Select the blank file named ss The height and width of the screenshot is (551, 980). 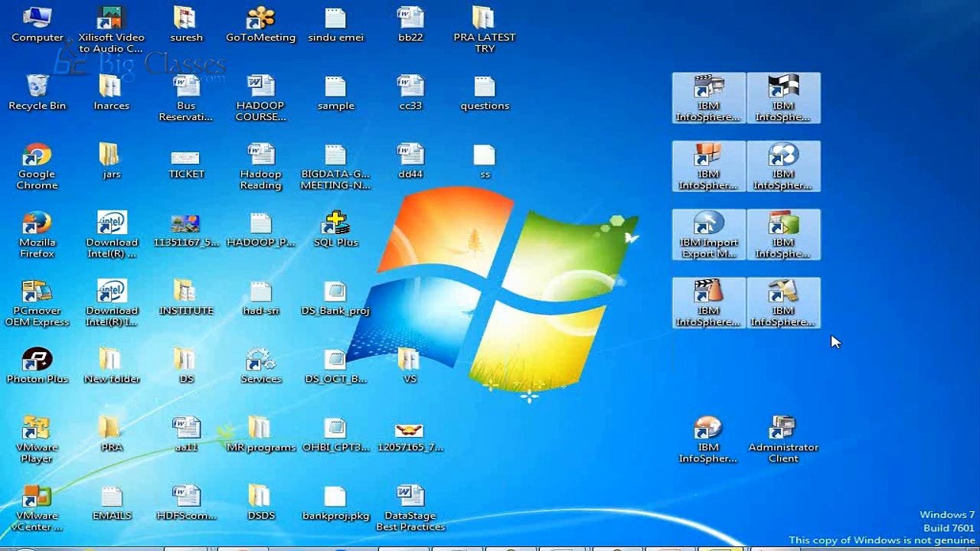(x=485, y=161)
